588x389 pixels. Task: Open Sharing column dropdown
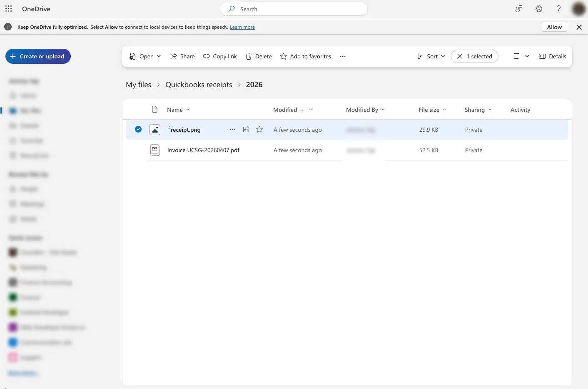click(490, 110)
